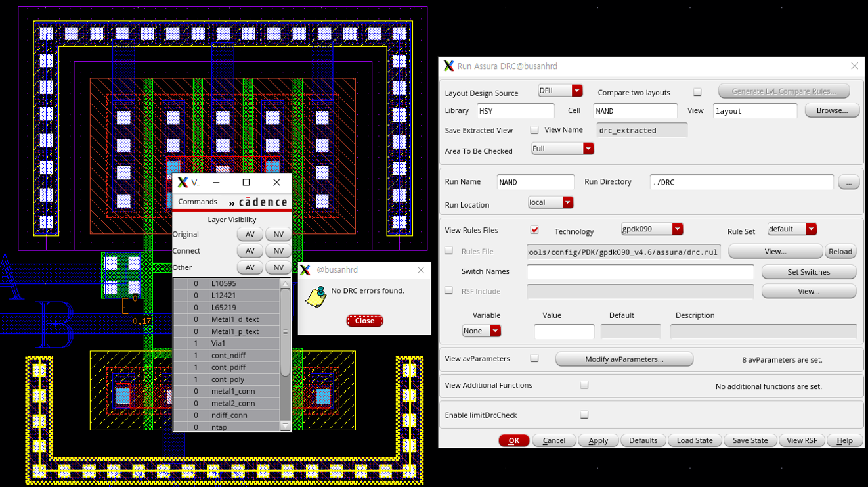Enable the limitDrcCheck checkbox
This screenshot has width=868, height=487.
click(x=584, y=415)
